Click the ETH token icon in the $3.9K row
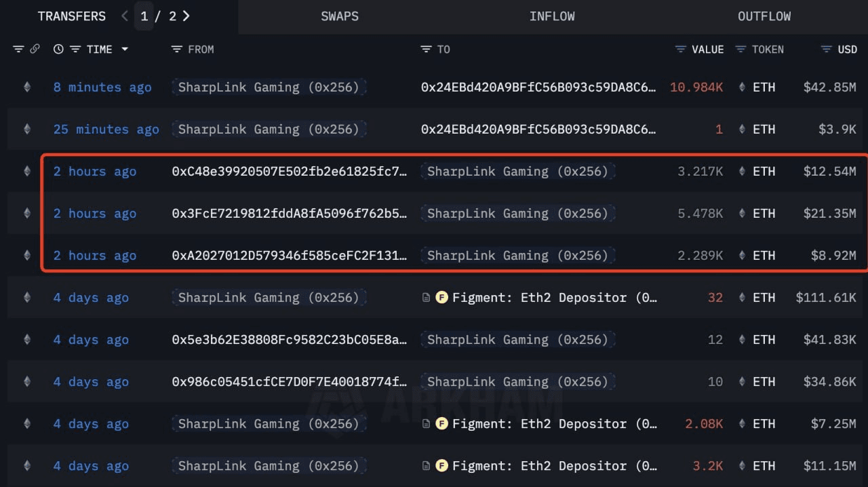 [742, 129]
